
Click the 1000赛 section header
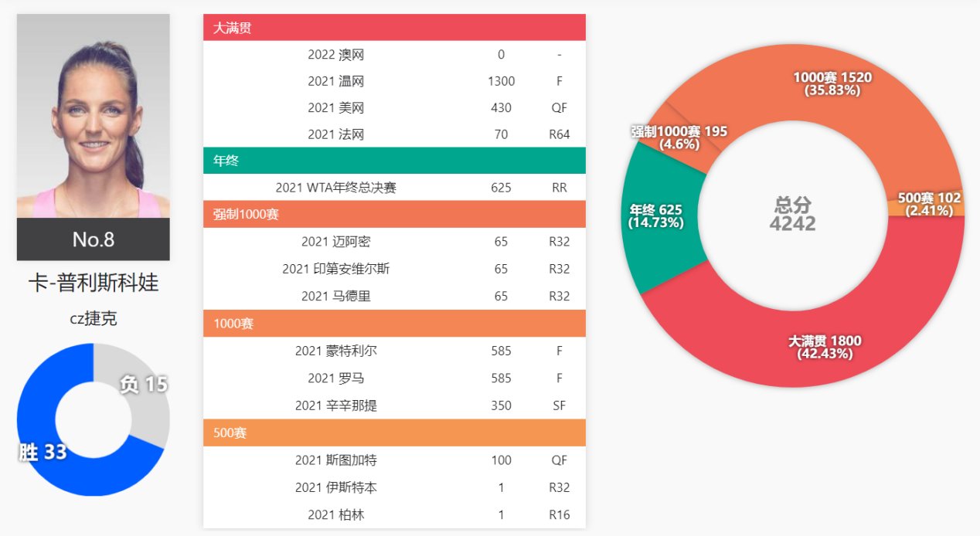click(394, 324)
